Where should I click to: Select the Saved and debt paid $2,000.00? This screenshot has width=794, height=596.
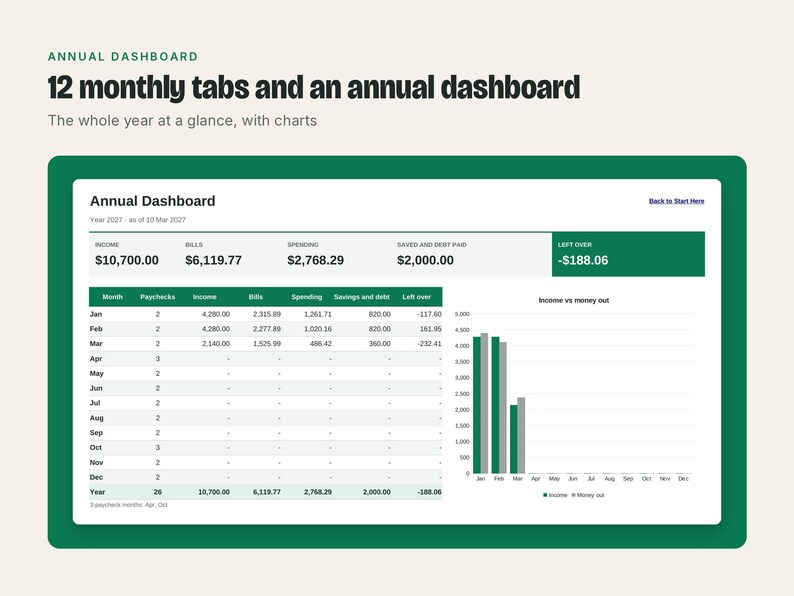tap(425, 260)
